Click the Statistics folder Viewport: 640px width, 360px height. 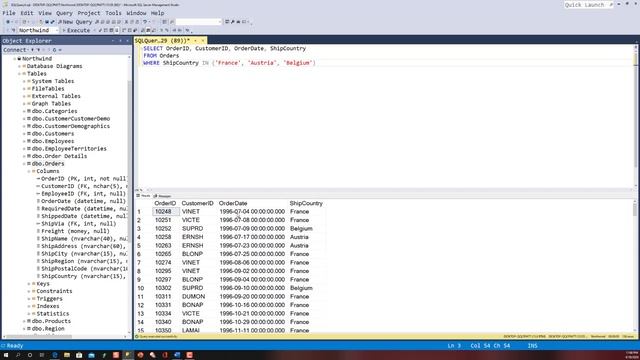(53, 314)
